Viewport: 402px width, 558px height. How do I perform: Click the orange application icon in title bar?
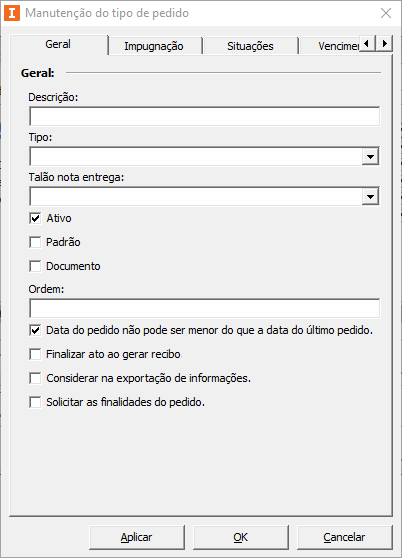click(12, 13)
